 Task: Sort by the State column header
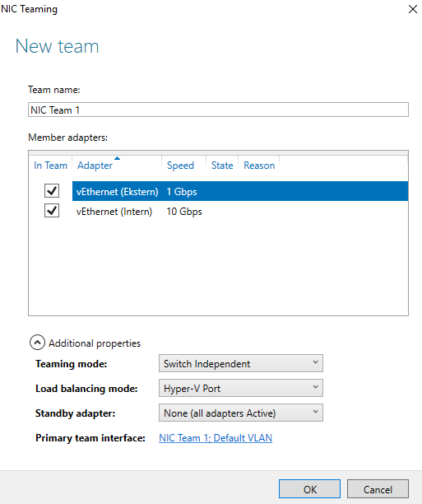(222, 166)
